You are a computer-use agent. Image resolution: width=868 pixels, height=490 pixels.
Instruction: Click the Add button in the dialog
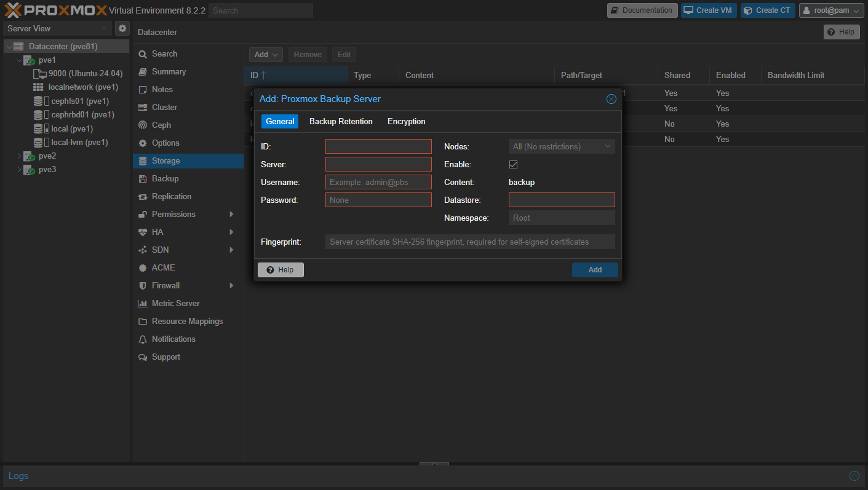point(595,270)
